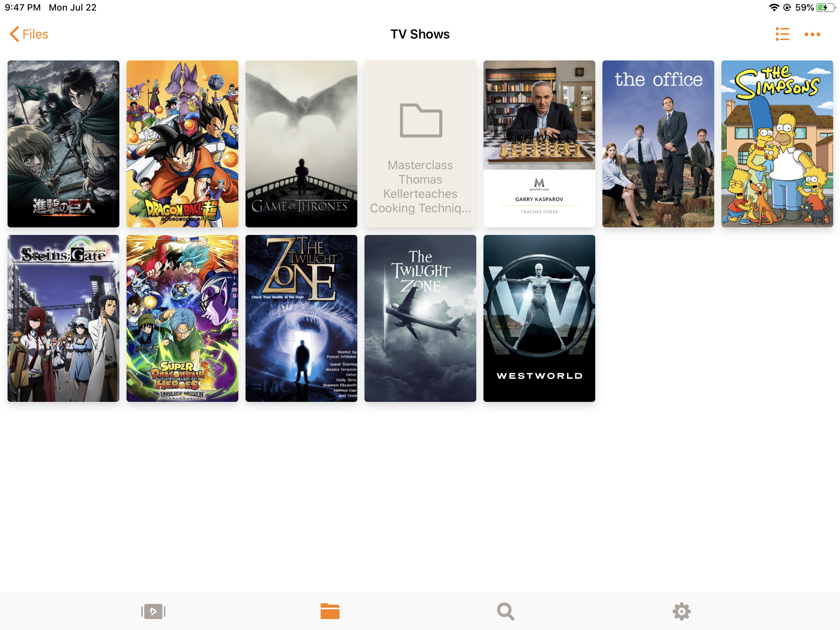Viewport: 840px width, 630px height.
Task: Open the Library playback tab
Action: tap(153, 611)
